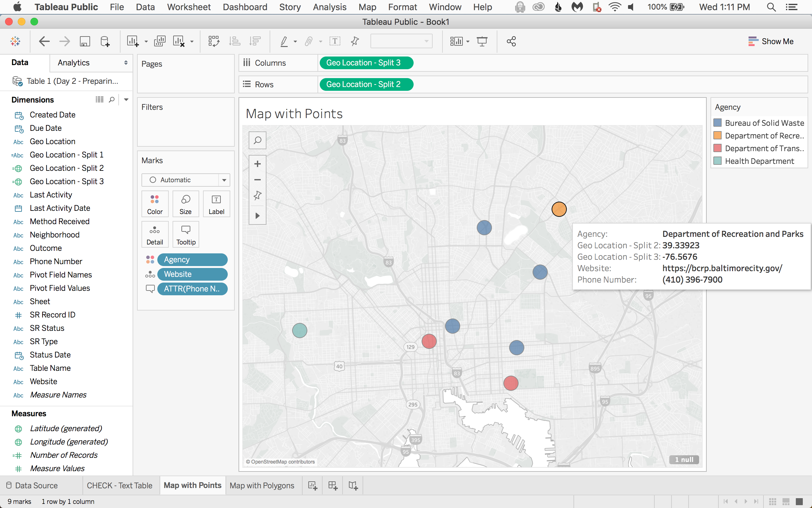Click the Group members paperclip icon
The image size is (812, 508).
309,41
